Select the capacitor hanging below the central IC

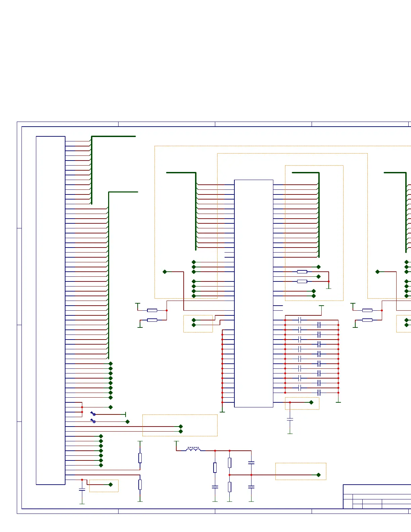point(290,419)
